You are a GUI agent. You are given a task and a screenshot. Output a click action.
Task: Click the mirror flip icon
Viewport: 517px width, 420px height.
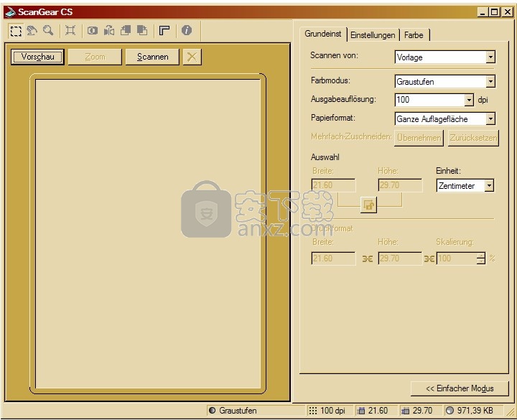pyautogui.click(x=109, y=31)
